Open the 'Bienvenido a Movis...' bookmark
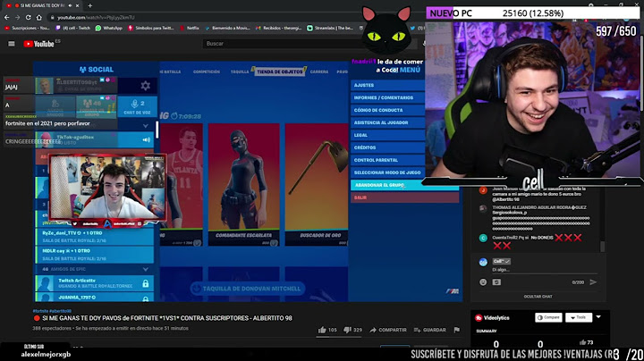This screenshot has width=644, height=361. click(227, 28)
